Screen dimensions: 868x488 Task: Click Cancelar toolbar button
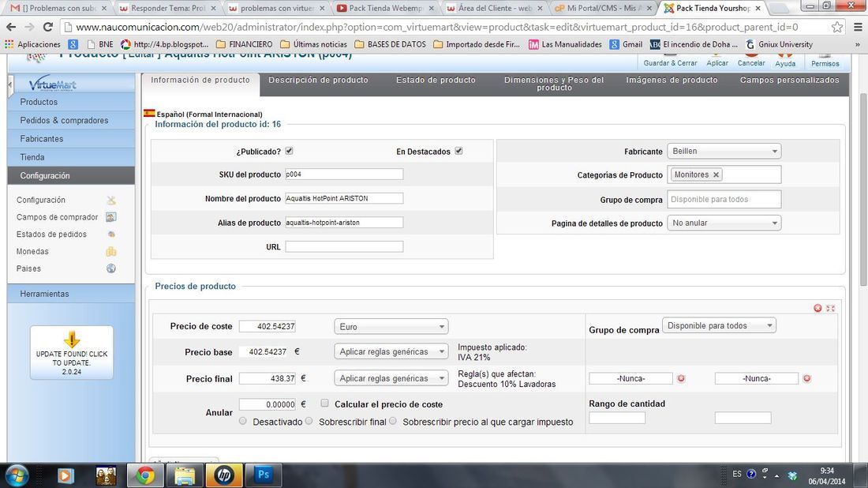point(751,60)
